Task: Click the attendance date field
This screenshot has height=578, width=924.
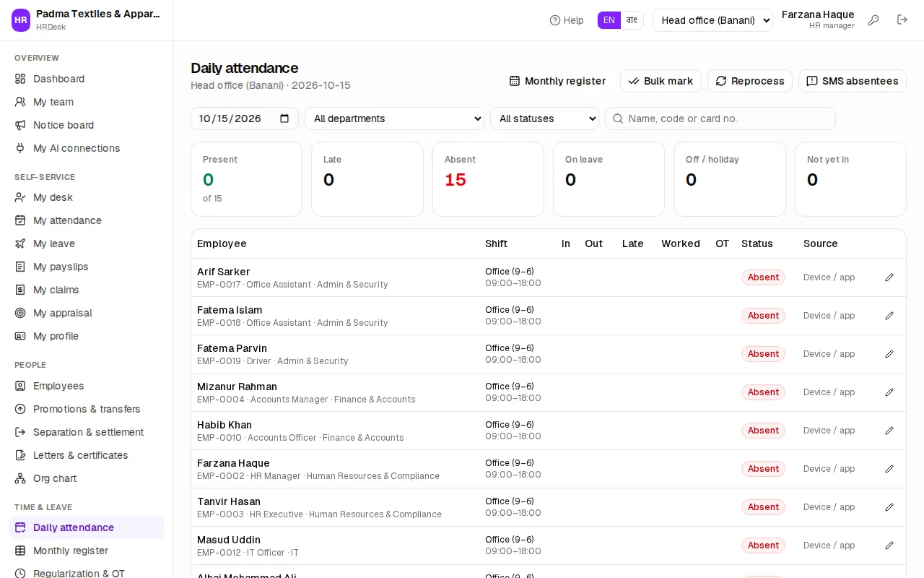Action: pyautogui.click(x=245, y=118)
